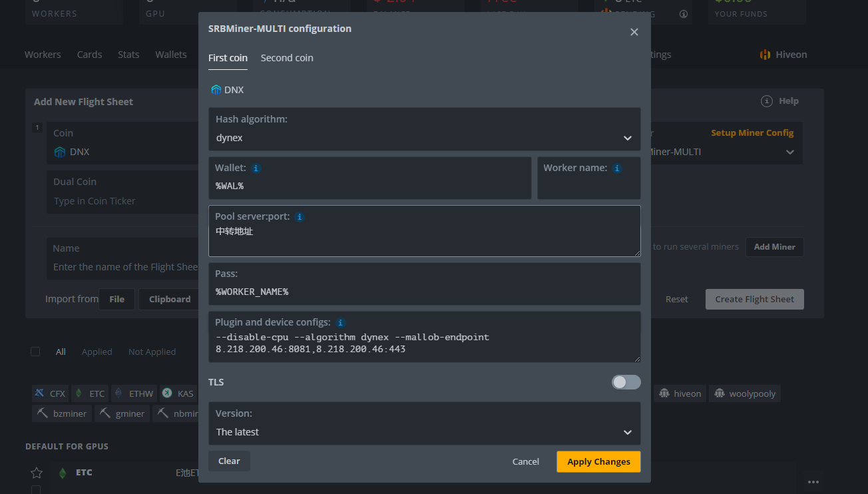The image size is (868, 494).
Task: Open the Workers tab
Action: coord(43,55)
